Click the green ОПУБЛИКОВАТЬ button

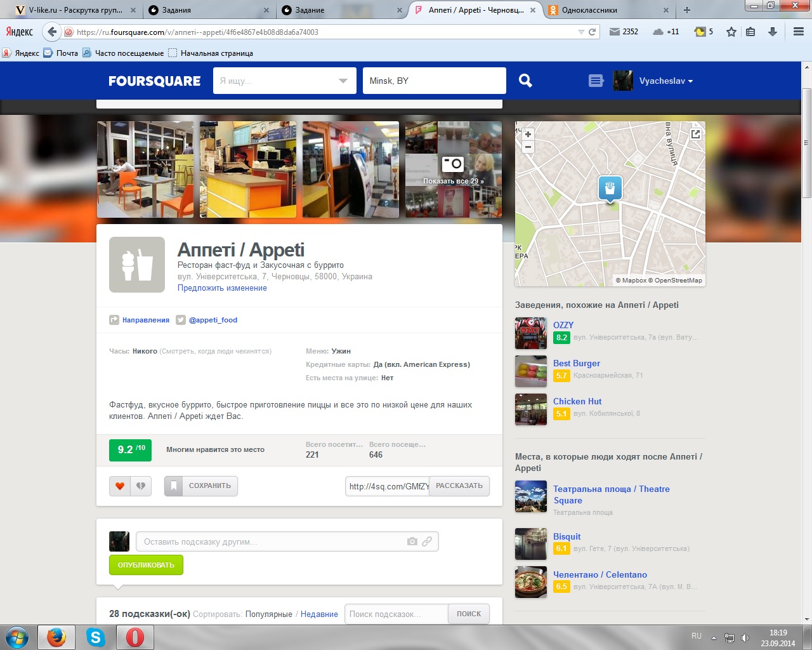(146, 565)
